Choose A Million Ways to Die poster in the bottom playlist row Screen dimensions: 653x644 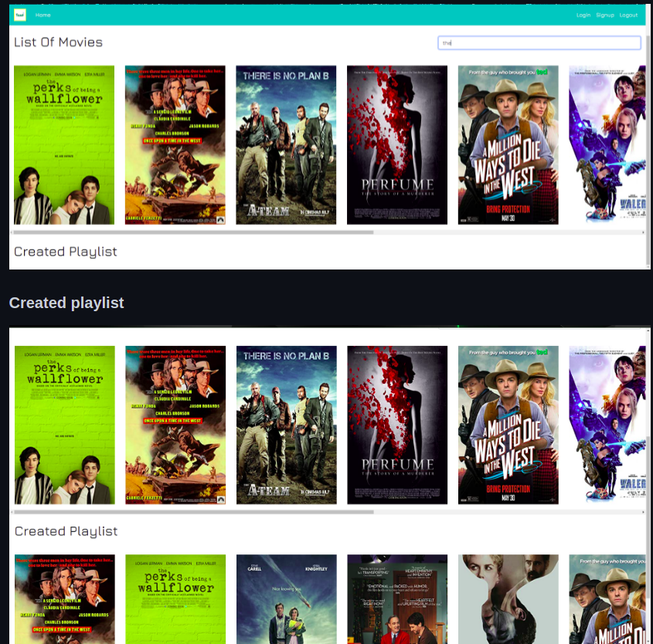[x=607, y=599]
